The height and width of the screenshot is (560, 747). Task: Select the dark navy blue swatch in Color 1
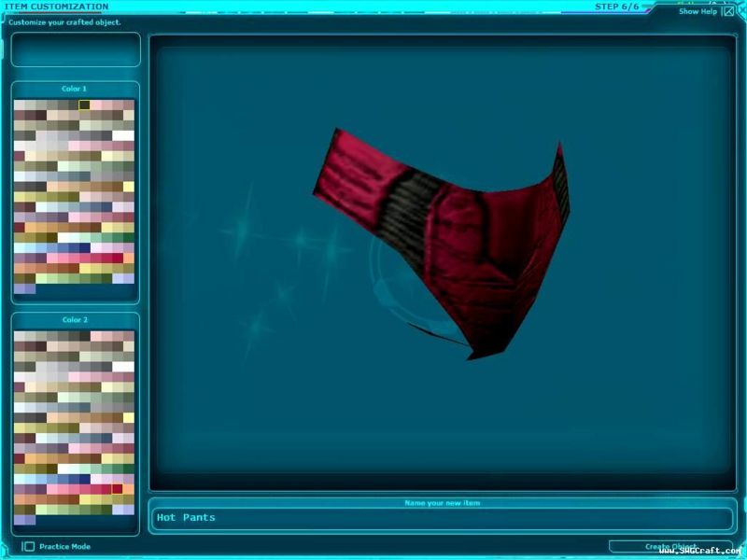pos(84,248)
